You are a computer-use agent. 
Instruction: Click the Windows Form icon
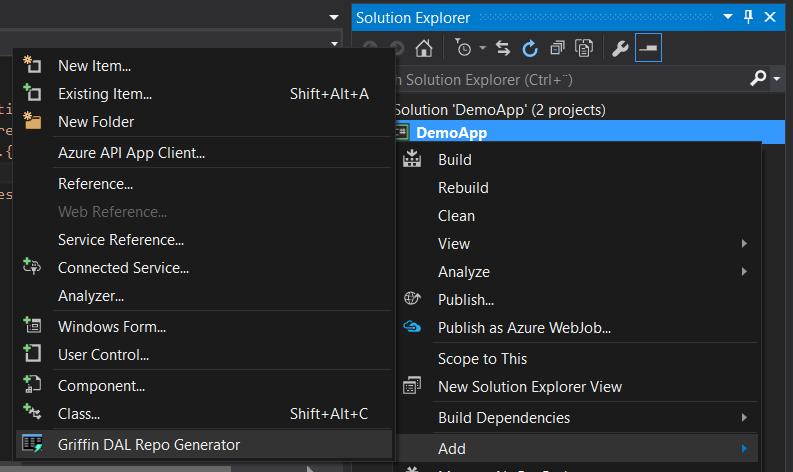point(32,325)
